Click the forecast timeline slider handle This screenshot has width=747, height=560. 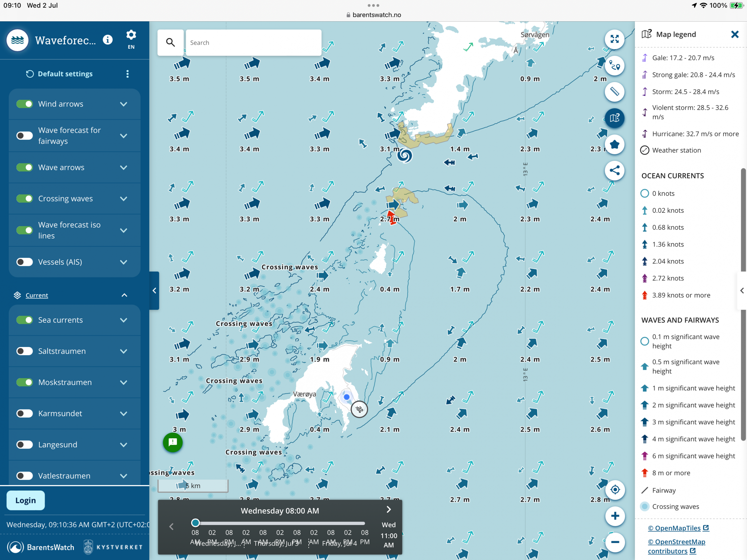click(195, 523)
